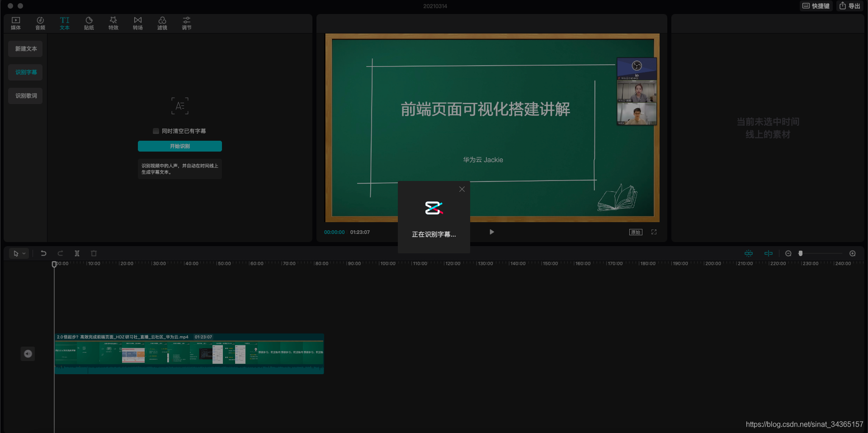
Task: Open the 原始 preview quality dropdown
Action: (635, 232)
